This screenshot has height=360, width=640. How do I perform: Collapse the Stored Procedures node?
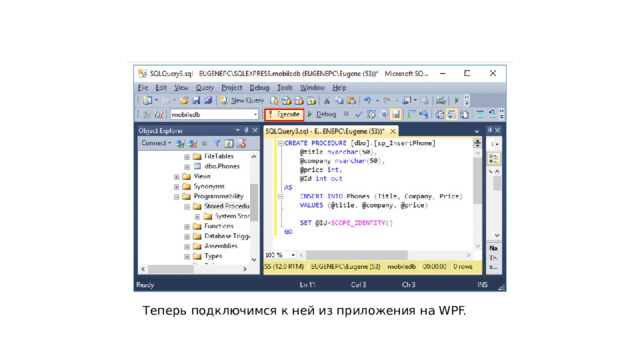pos(187,207)
